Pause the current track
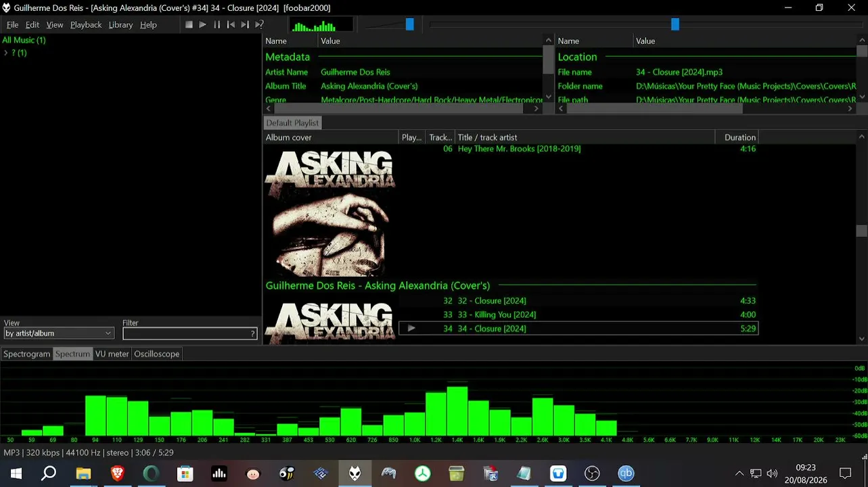This screenshot has width=868, height=487. (216, 24)
